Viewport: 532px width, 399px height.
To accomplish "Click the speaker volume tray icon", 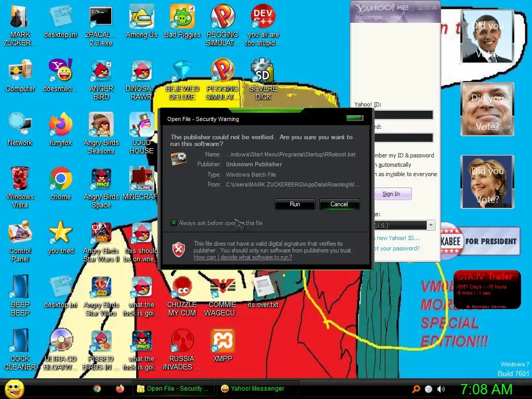I will click(x=441, y=389).
